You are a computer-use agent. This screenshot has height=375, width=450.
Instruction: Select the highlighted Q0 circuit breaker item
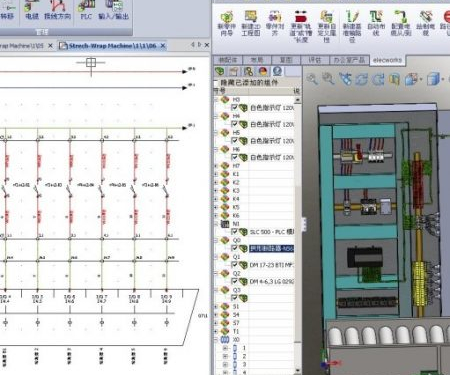[x=271, y=248]
